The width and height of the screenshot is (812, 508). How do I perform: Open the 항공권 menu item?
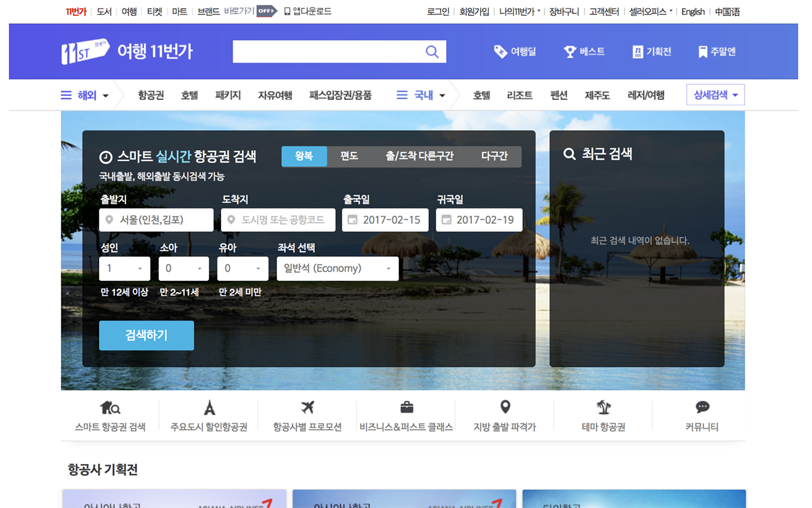151,96
